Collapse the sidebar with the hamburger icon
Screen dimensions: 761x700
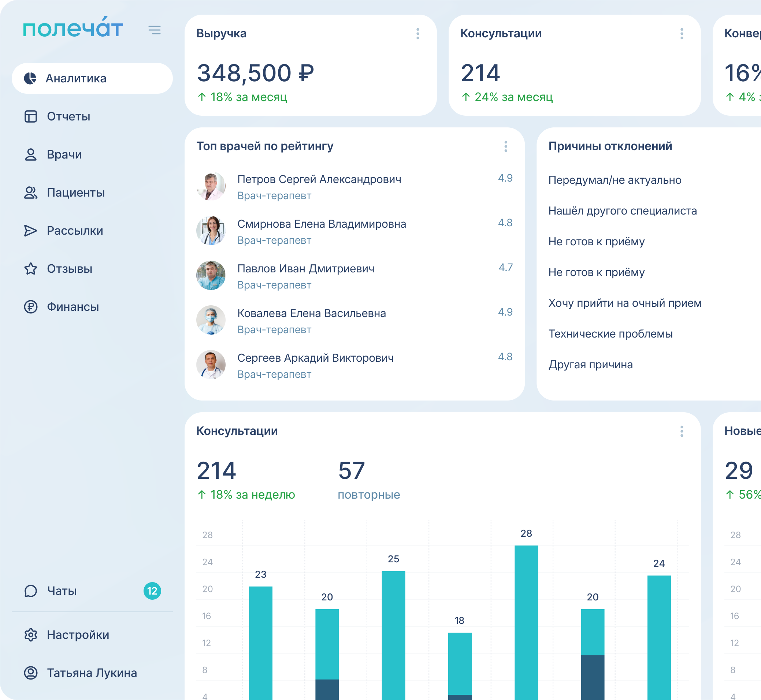155,30
